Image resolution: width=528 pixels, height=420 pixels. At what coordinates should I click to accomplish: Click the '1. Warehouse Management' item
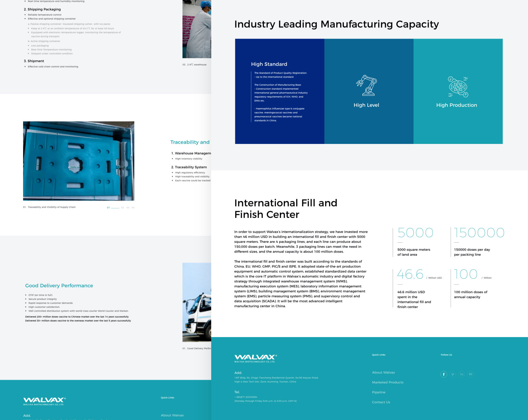[x=191, y=153]
